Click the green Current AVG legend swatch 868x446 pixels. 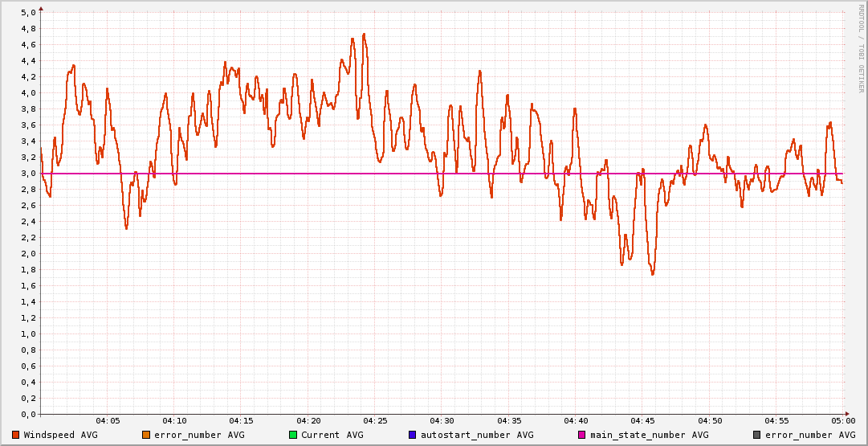point(293,435)
